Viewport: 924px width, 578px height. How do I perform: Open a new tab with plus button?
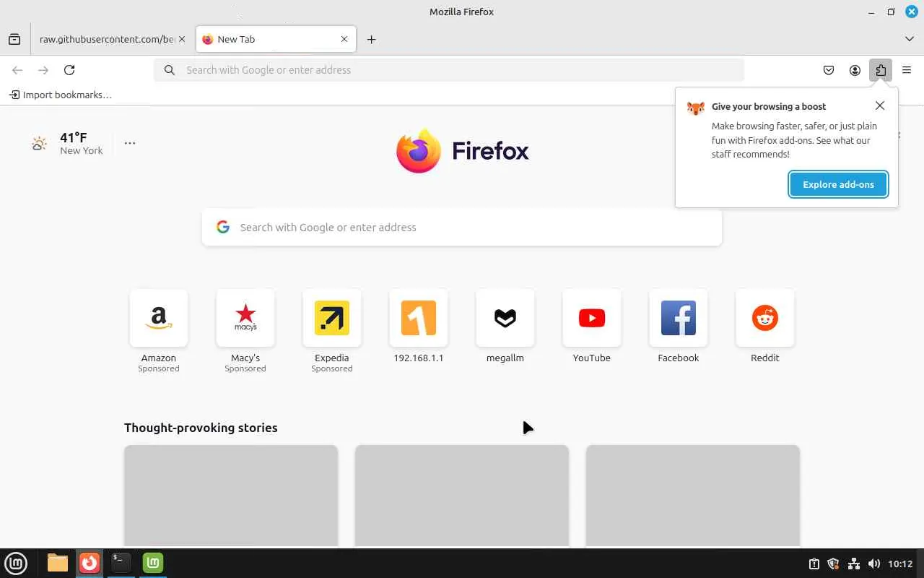tap(371, 39)
